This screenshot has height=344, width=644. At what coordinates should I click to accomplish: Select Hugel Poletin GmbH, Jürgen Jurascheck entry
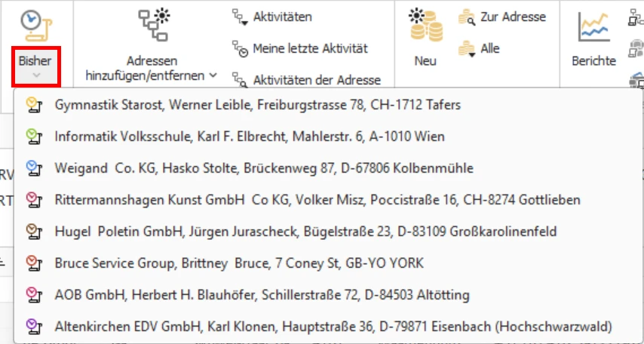(x=328, y=232)
